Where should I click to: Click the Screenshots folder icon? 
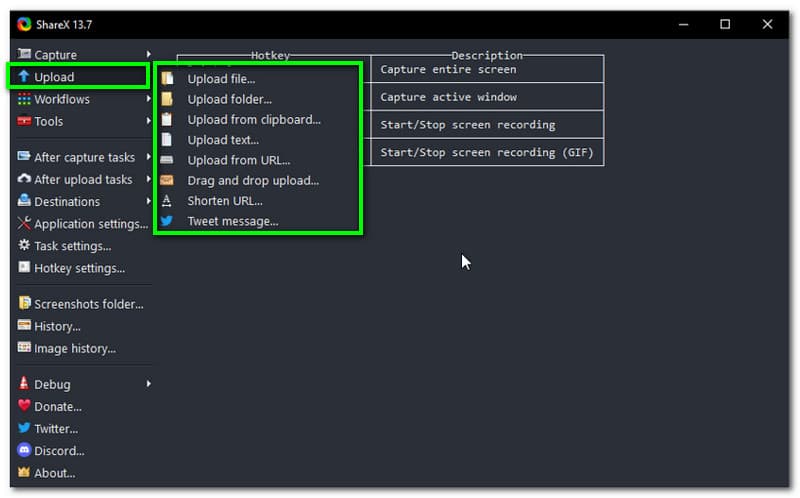pyautogui.click(x=24, y=303)
